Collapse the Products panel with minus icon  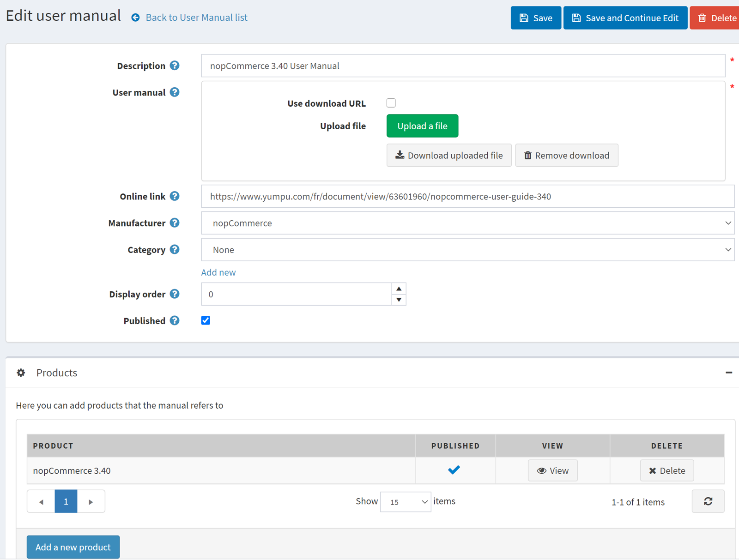729,373
